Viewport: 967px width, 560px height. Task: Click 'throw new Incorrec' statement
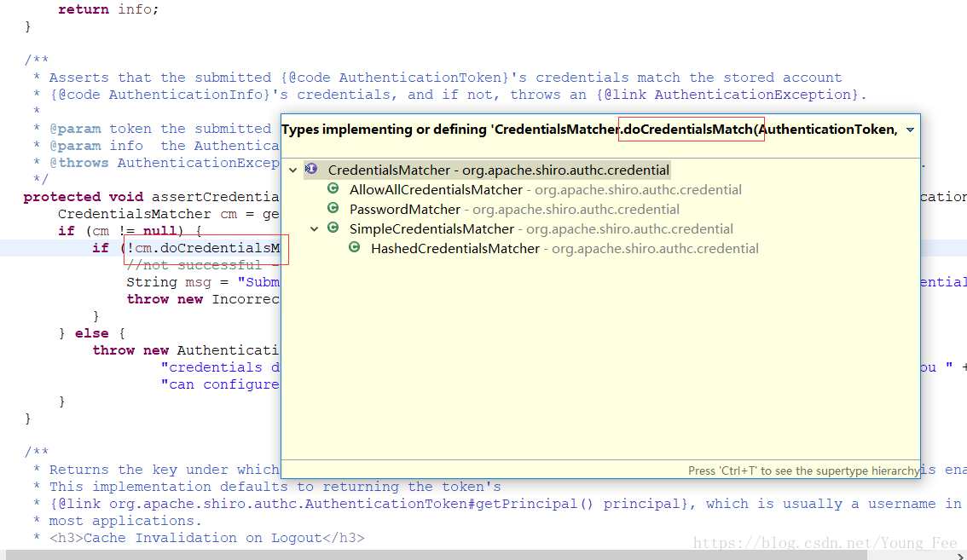coord(203,299)
